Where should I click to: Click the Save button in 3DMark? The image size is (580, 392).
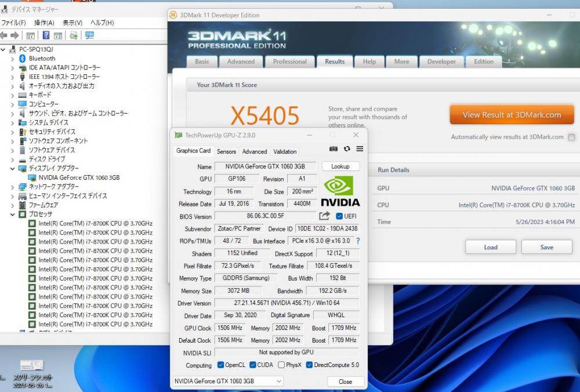point(547,248)
